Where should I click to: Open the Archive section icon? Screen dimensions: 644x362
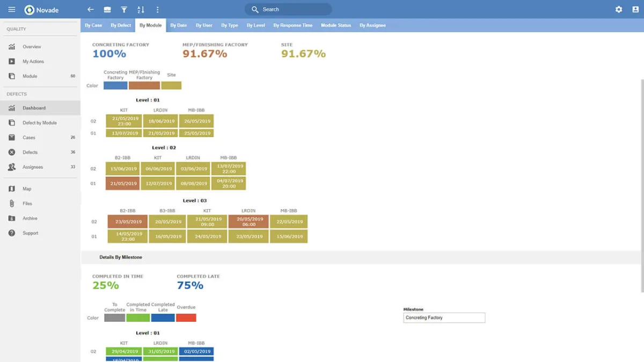[x=12, y=218]
